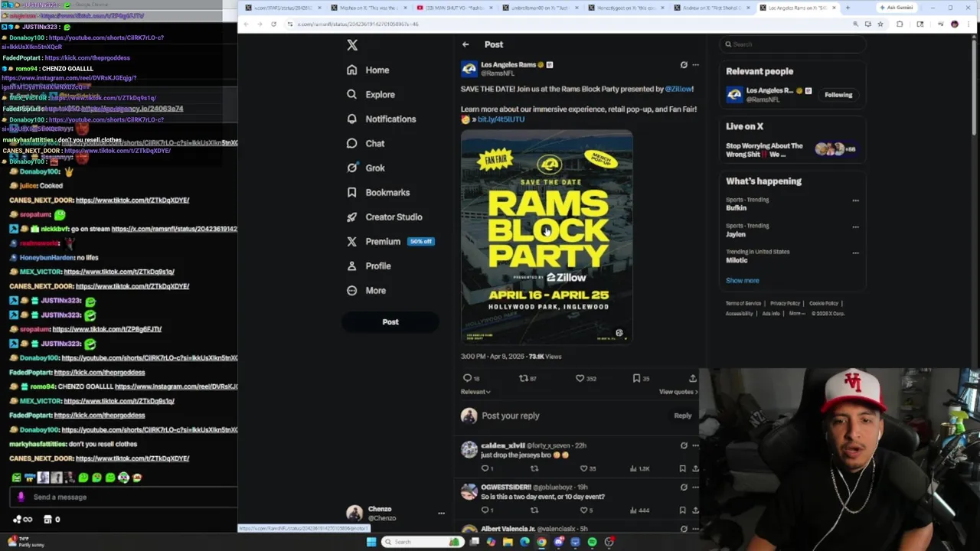Reload the browser page
Viewport: 980px width, 551px height.
(x=273, y=24)
